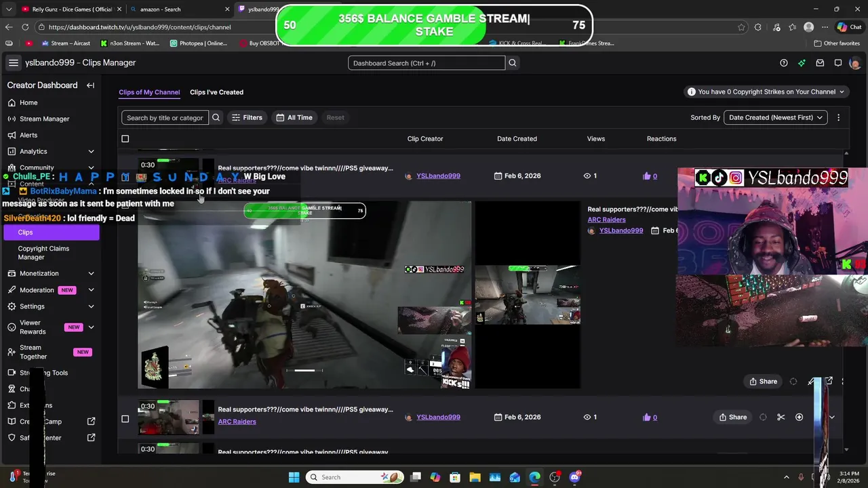Select Clips in the sidebar

coord(51,232)
